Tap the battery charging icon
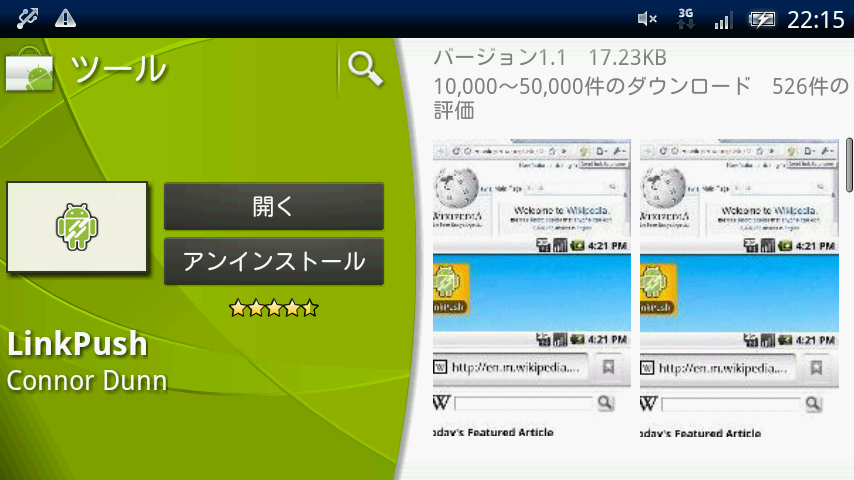854x480 pixels. (761, 20)
